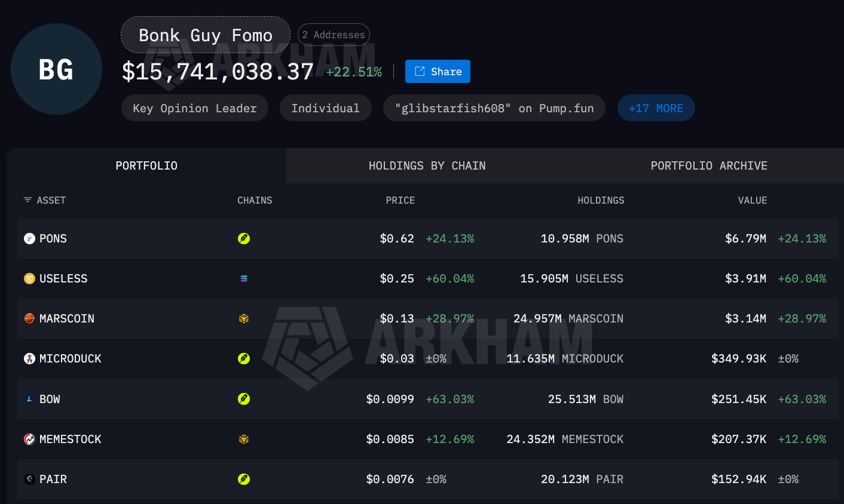Click the filter icon beside ASSET header
Screen dimensions: 844x504
click(x=27, y=200)
